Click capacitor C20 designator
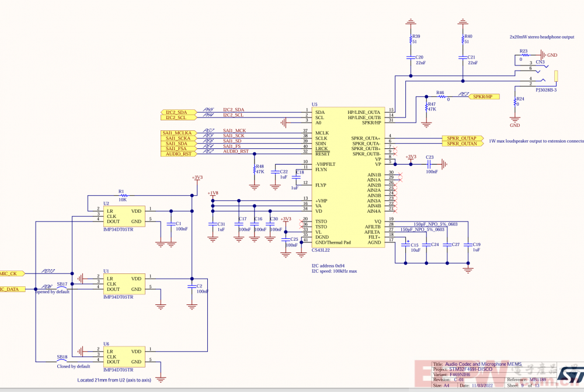Viewport: 584px width, 392px height. coord(419,57)
